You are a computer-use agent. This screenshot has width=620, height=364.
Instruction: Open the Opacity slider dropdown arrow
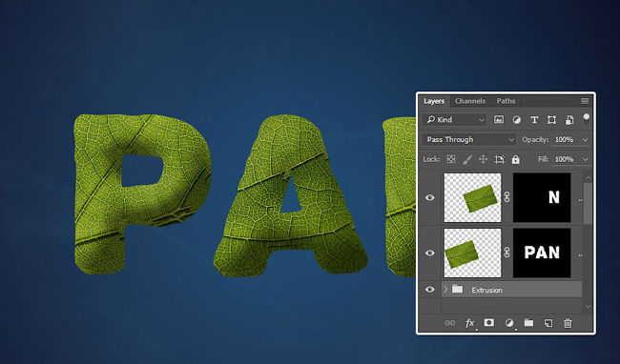(x=586, y=140)
